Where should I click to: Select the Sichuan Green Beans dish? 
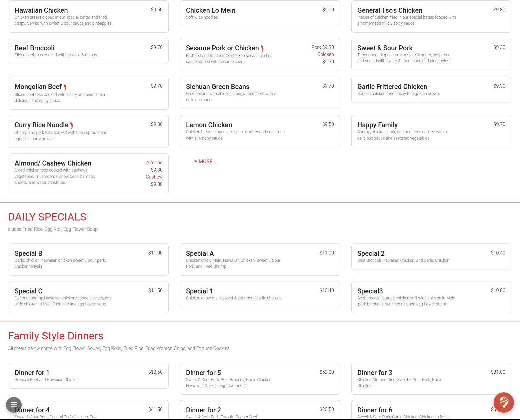pos(260,93)
